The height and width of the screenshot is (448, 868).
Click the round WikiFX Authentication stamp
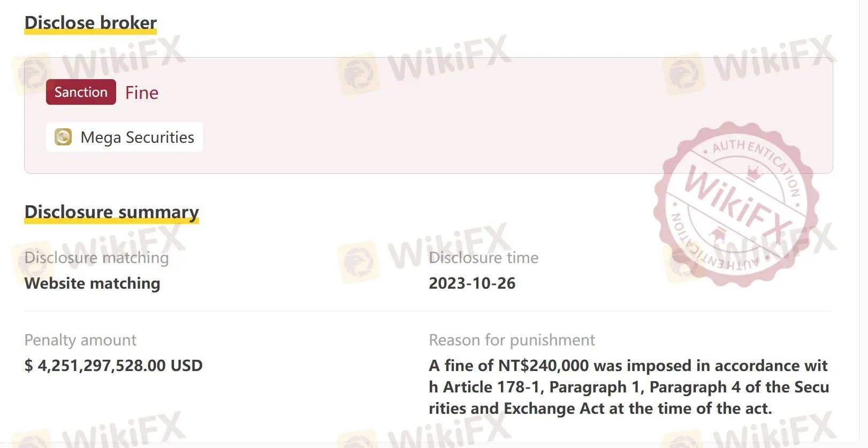(736, 203)
